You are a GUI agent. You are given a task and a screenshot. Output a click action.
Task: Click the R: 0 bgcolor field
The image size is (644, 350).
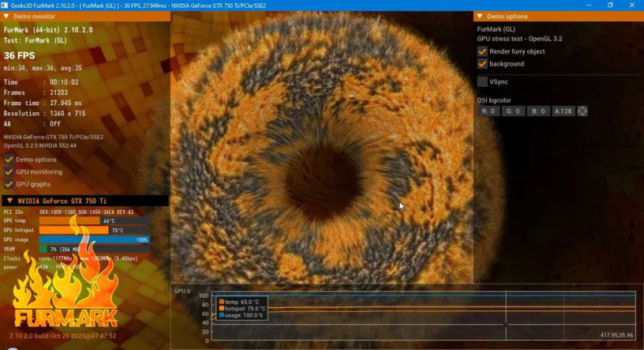[x=489, y=111]
